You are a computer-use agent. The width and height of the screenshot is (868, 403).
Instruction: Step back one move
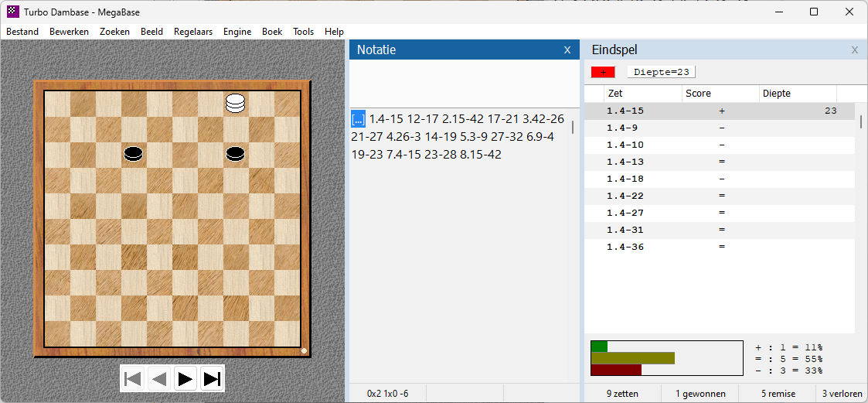[x=159, y=378]
